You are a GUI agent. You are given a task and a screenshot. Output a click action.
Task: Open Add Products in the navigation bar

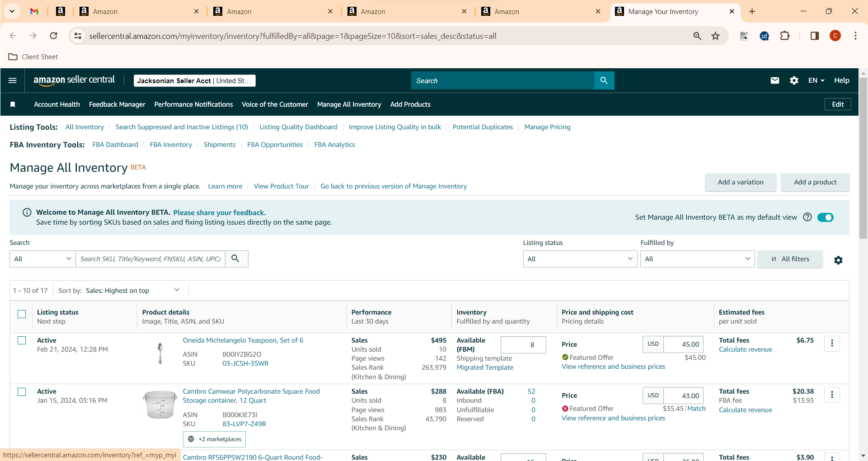410,104
